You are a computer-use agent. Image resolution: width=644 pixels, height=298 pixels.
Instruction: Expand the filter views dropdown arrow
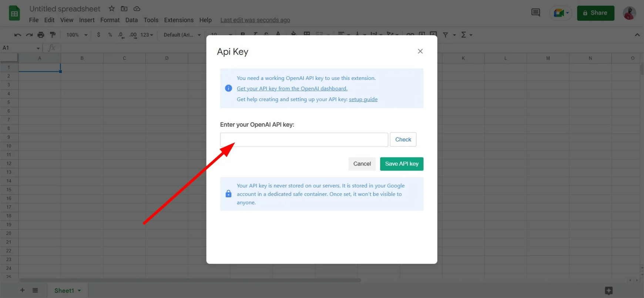[455, 35]
